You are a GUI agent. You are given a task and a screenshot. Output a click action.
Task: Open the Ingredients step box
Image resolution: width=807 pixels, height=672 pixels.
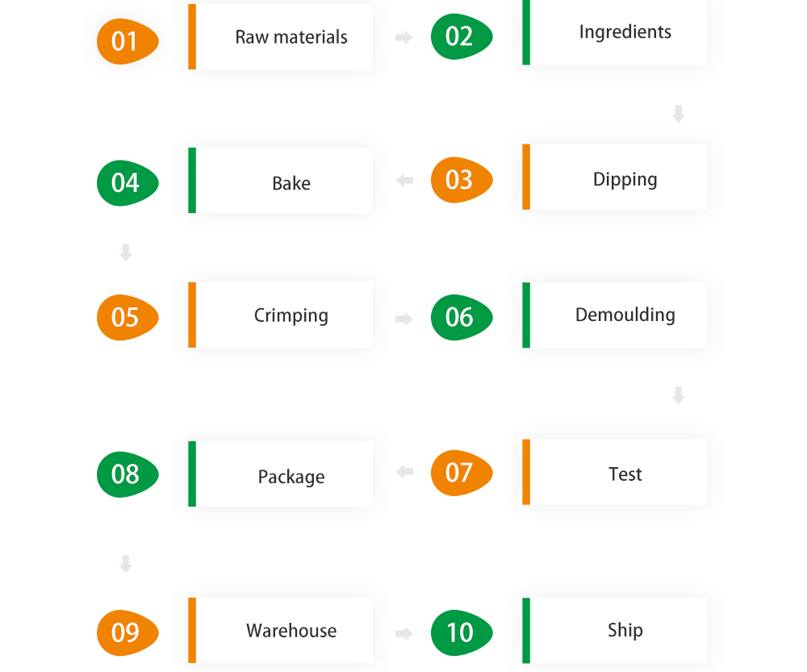coord(615,32)
